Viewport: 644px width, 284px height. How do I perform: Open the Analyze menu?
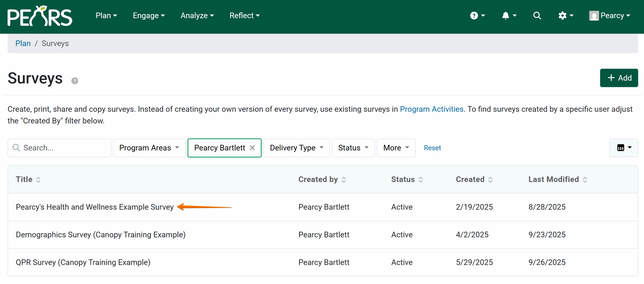pyautogui.click(x=197, y=16)
